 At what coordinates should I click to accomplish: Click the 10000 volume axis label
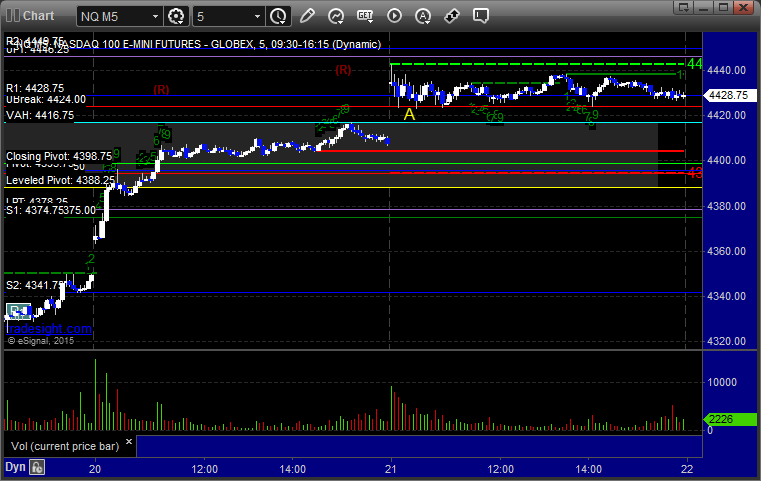click(722, 382)
